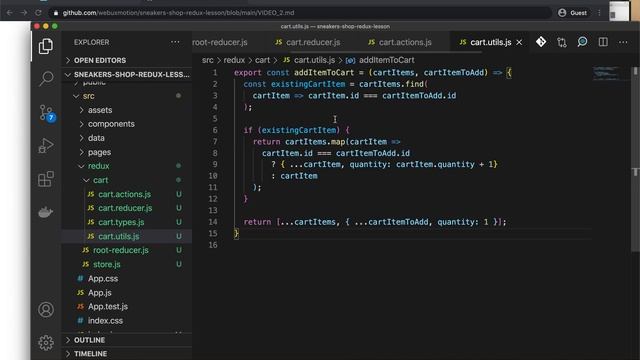Select the cart.utils.js tab
The width and height of the screenshot is (640, 360).
[490, 42]
